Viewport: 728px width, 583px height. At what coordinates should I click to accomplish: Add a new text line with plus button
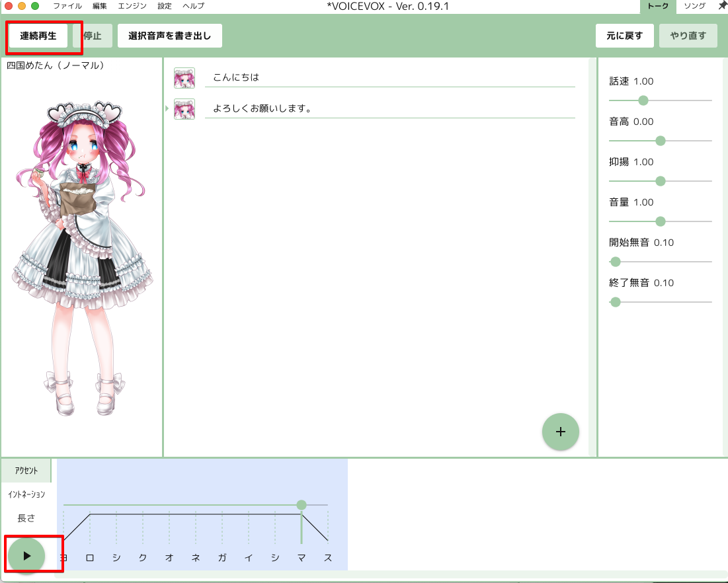pos(561,432)
